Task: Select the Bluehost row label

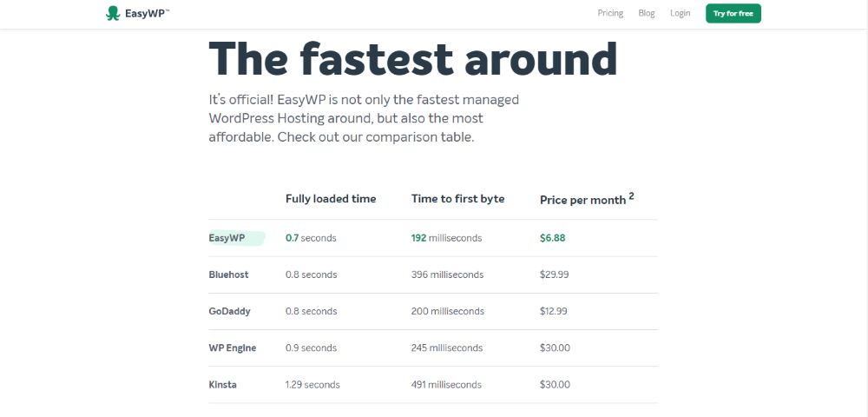Action: [x=228, y=275]
